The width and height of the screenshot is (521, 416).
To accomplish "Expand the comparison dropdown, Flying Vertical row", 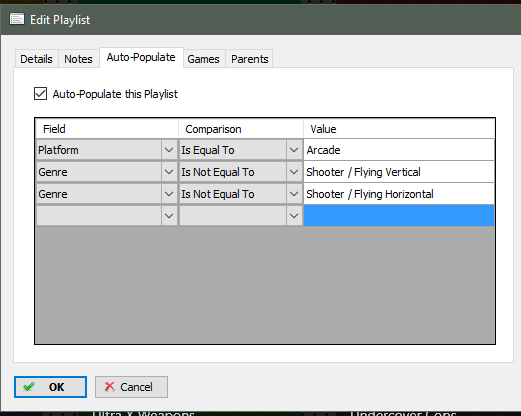I will click(x=294, y=172).
